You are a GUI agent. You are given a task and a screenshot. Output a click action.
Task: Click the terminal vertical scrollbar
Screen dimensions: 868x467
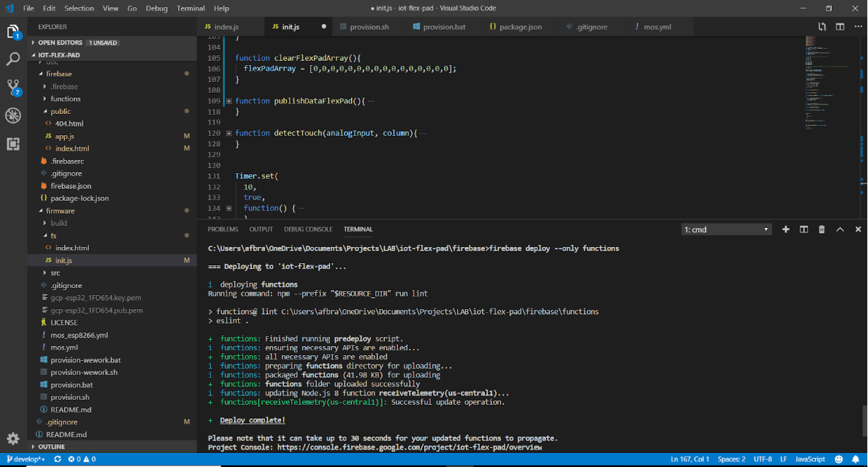click(864, 421)
